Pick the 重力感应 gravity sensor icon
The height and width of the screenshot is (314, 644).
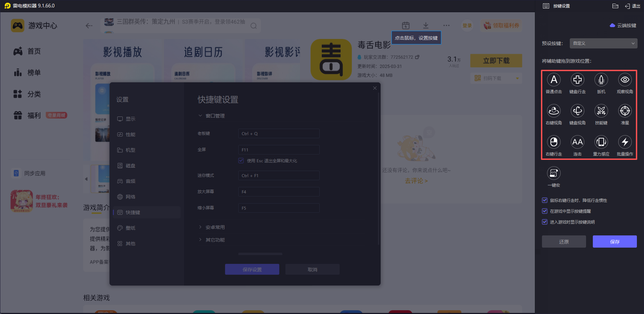pyautogui.click(x=601, y=142)
